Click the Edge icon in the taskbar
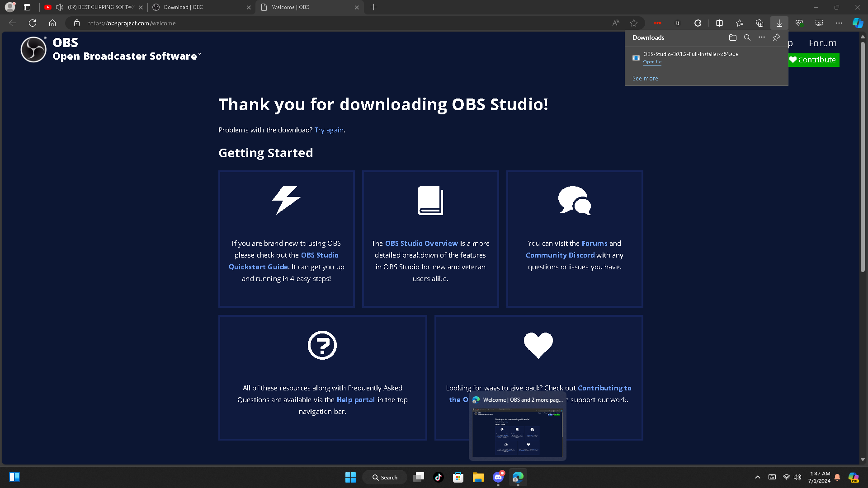868x488 pixels. [x=518, y=477]
